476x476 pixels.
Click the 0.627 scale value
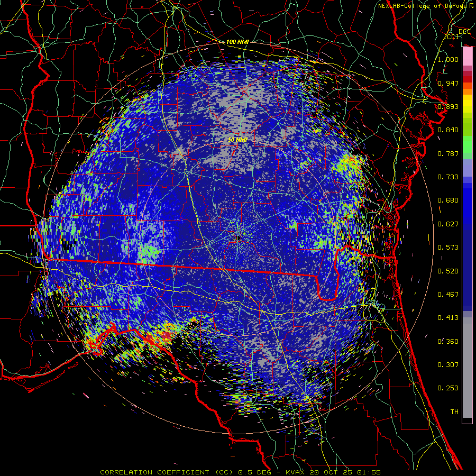coord(448,224)
